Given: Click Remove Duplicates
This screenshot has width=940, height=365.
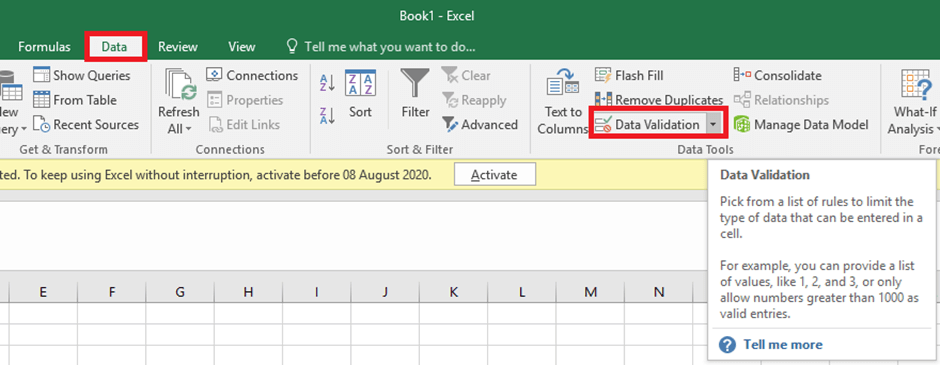Looking at the screenshot, I should click(x=659, y=100).
